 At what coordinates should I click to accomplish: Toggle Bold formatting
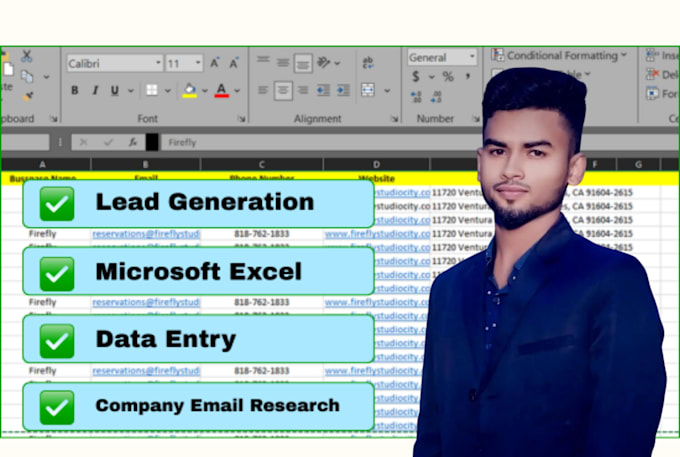pos(75,90)
